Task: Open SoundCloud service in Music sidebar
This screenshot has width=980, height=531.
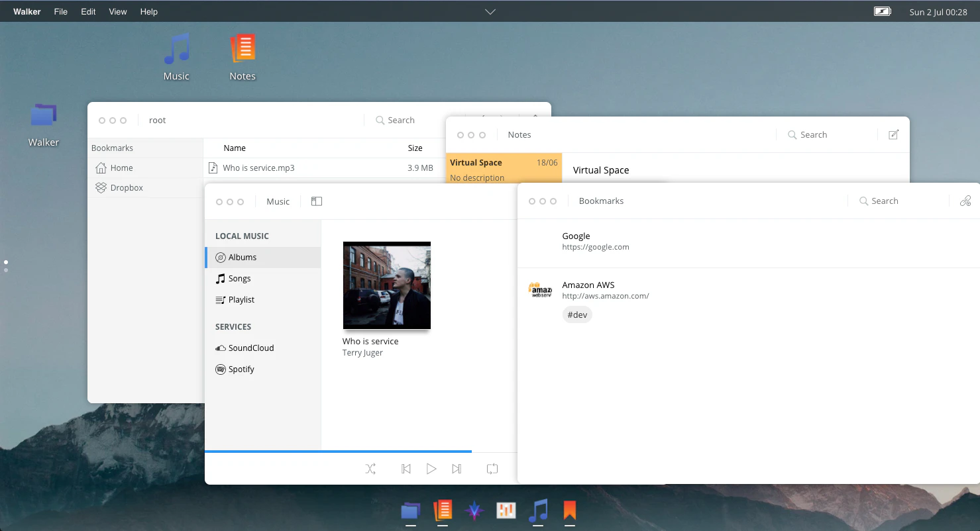Action: pyautogui.click(x=250, y=348)
